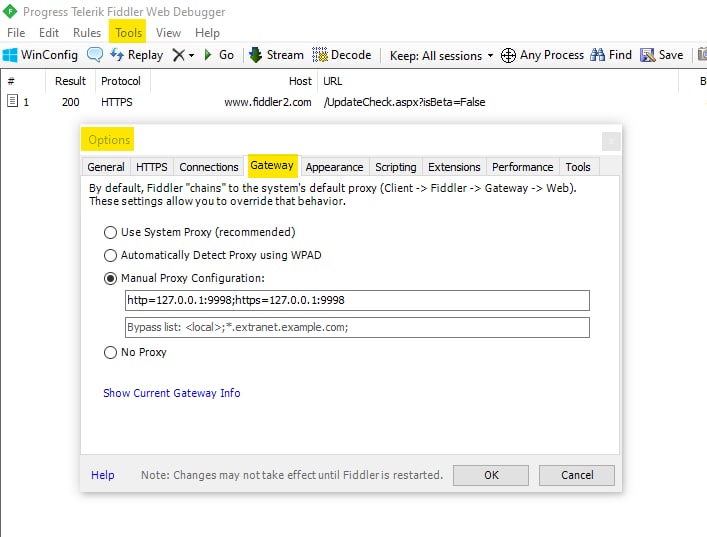The width and height of the screenshot is (707, 537).
Task: Switch to the General tab
Action: pos(106,167)
